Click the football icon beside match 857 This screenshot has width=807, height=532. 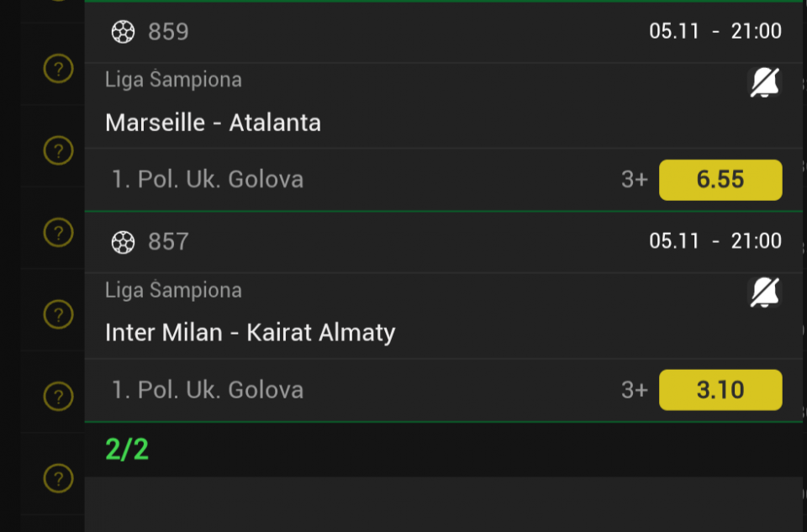pos(123,242)
